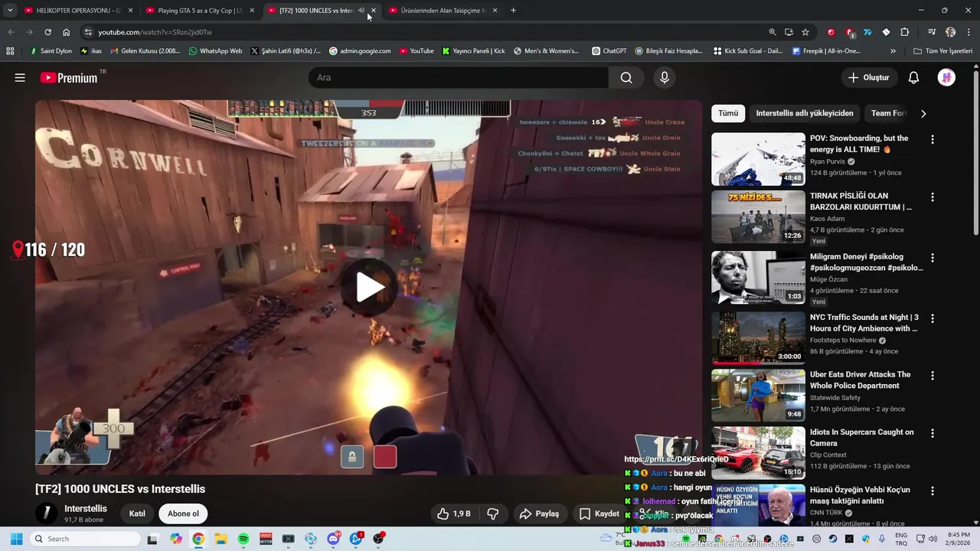Image resolution: width=980 pixels, height=551 pixels.
Task: Switch to HELİKOPTER OPERASYONU tab
Action: pos(78,11)
